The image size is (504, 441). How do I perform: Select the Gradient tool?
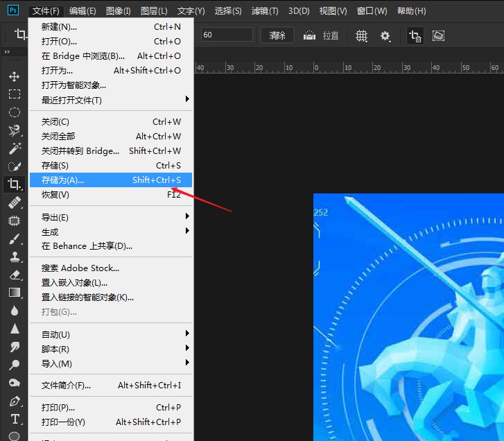[x=14, y=293]
